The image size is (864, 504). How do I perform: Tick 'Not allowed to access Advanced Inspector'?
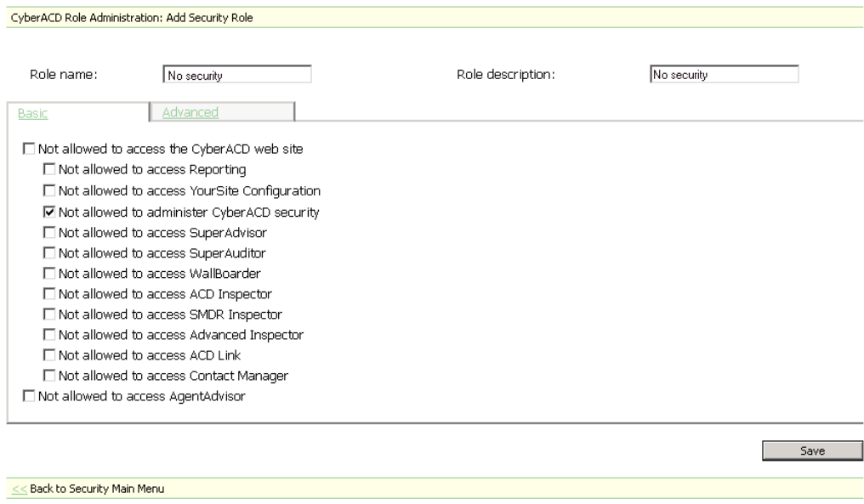click(x=49, y=335)
